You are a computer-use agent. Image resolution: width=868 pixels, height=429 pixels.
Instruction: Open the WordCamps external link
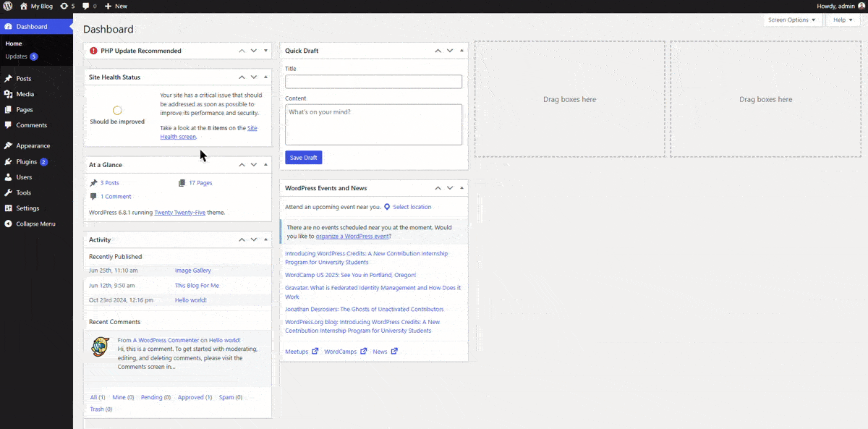click(346, 352)
